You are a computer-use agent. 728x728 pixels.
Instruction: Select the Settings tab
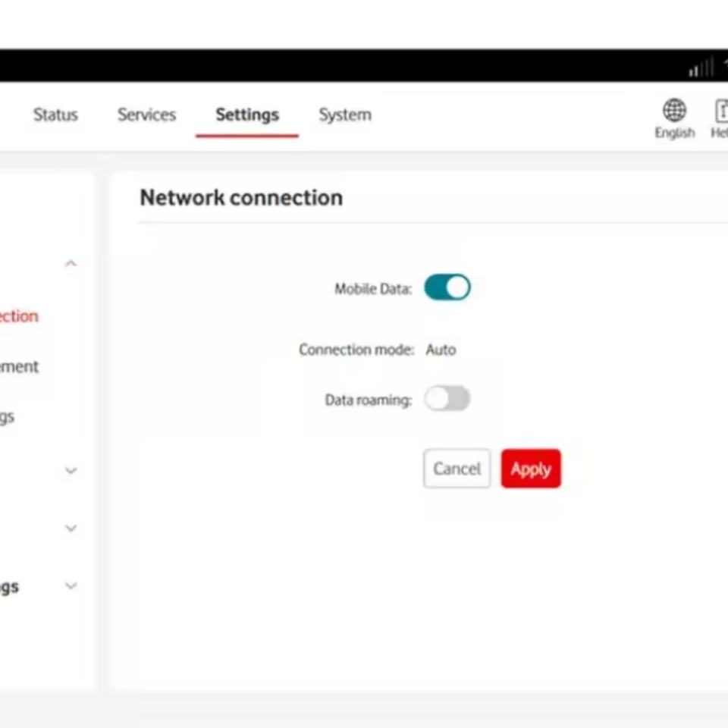pos(247,115)
